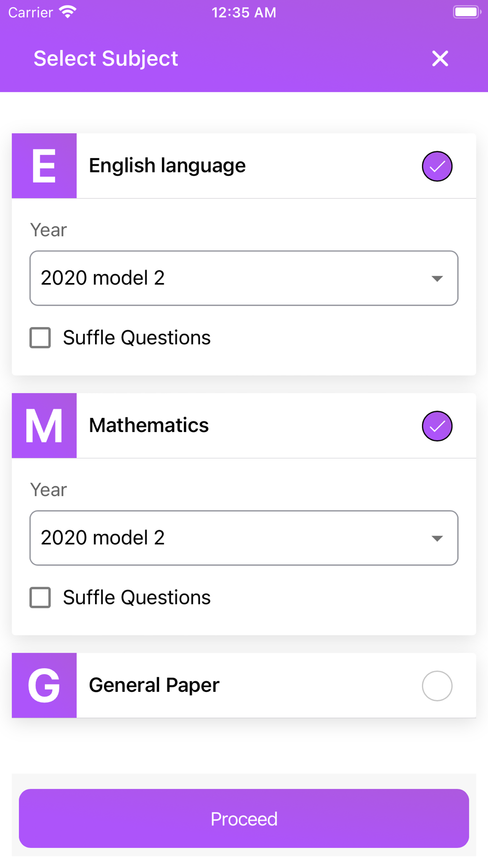Tap the battery status icon
The image size is (488, 868).
(467, 12)
